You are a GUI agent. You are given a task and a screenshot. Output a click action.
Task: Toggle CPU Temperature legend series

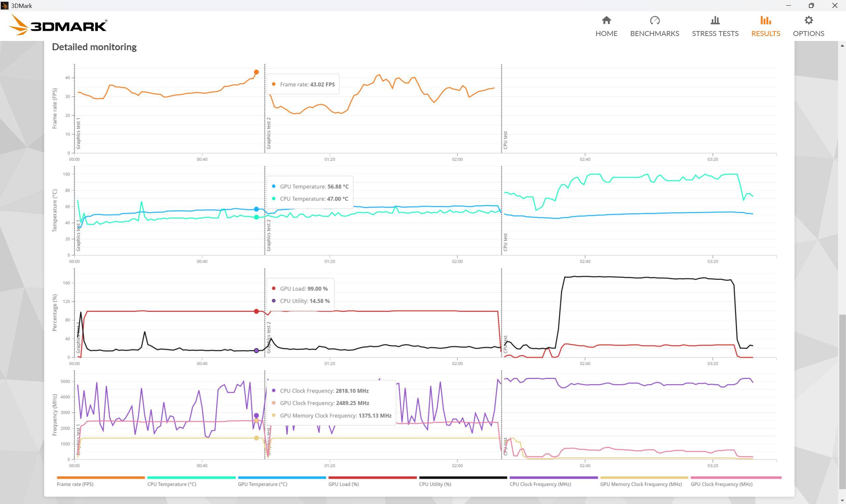172,484
